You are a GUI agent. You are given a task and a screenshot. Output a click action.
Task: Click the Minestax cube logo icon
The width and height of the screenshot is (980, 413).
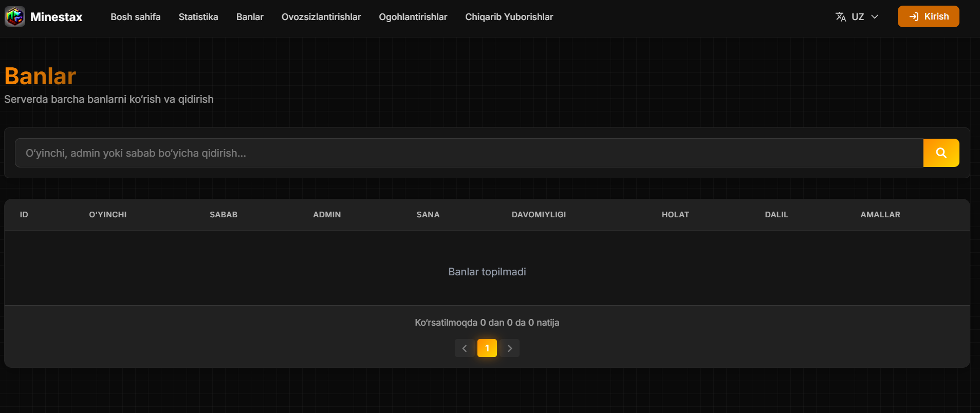15,17
